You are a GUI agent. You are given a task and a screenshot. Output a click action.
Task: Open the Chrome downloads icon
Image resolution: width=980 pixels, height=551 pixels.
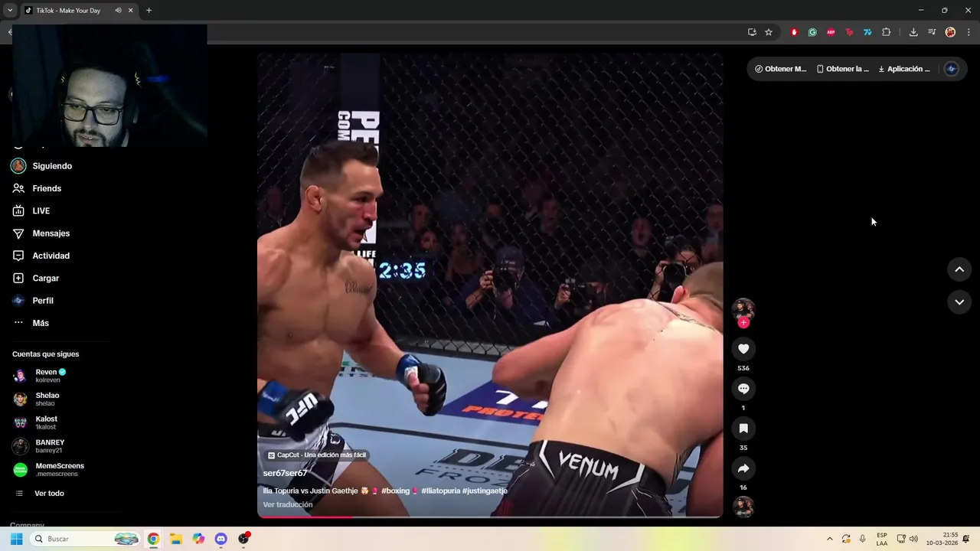(x=913, y=32)
